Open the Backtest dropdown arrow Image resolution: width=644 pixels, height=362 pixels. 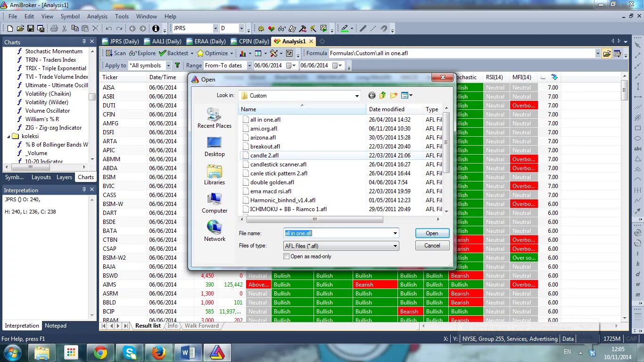click(x=191, y=53)
